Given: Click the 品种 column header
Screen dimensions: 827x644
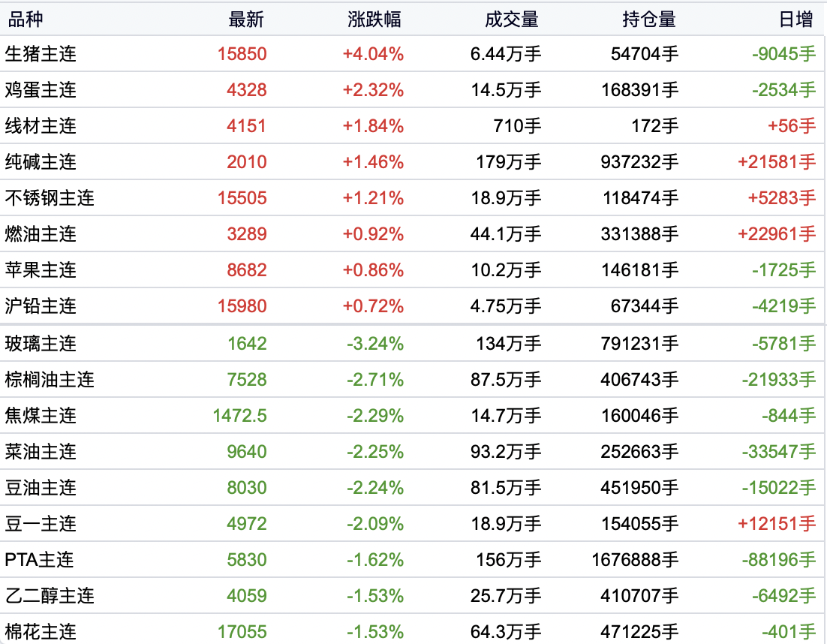Looking at the screenshot, I should click(26, 20).
